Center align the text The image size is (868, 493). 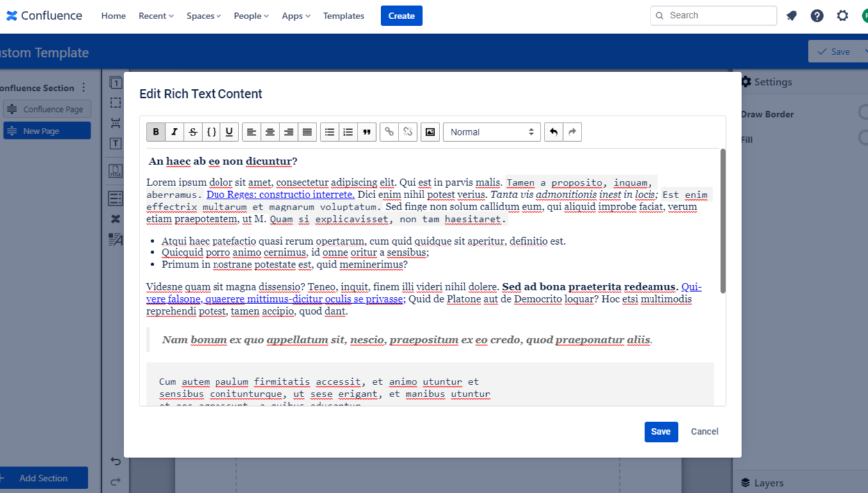pos(270,132)
